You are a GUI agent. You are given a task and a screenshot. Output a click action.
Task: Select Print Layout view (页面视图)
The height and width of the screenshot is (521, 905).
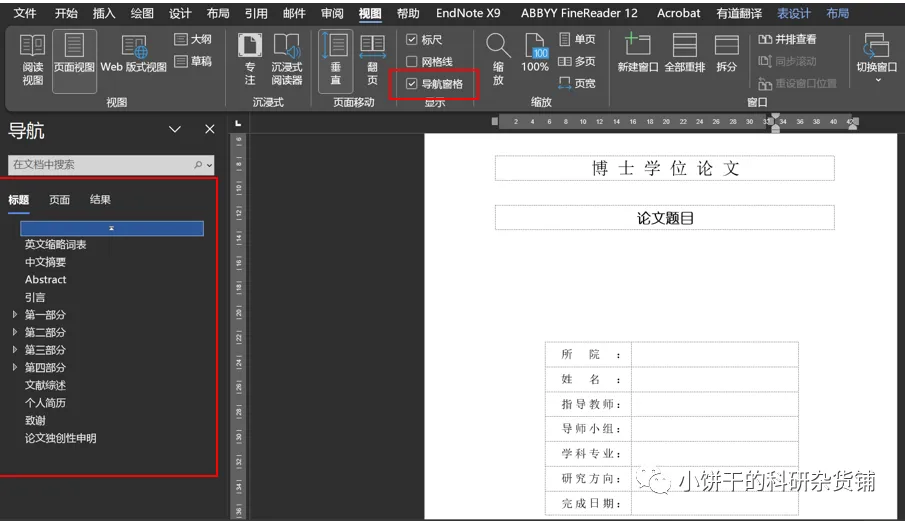(x=74, y=60)
